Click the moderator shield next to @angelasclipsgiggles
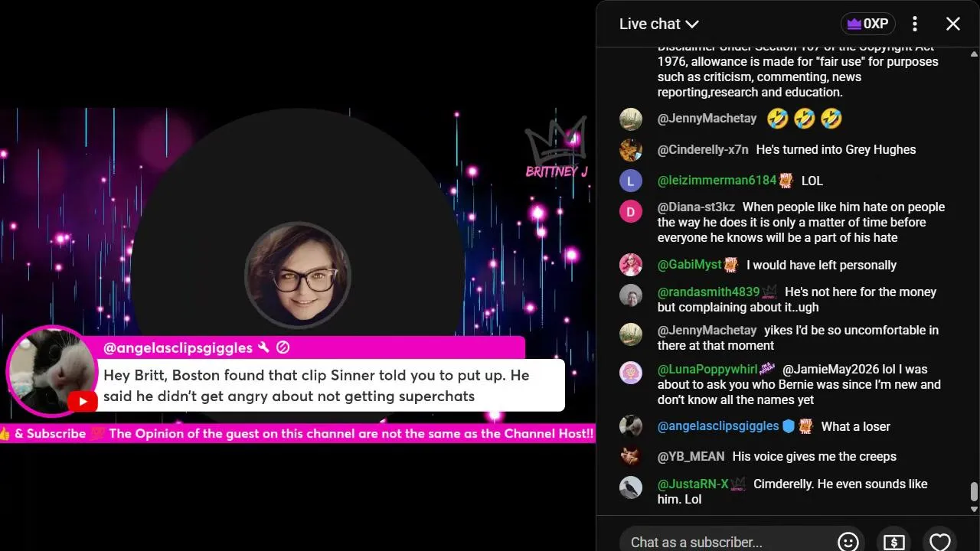 pyautogui.click(x=789, y=426)
